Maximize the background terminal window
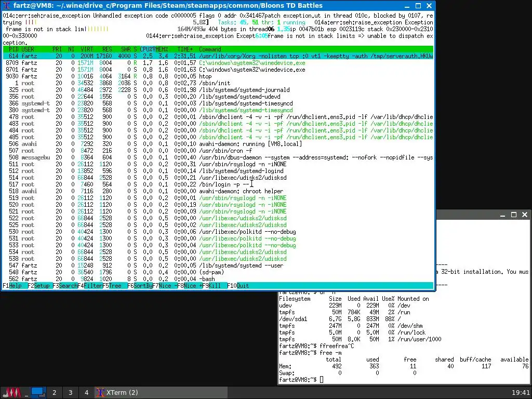 pyautogui.click(x=514, y=215)
